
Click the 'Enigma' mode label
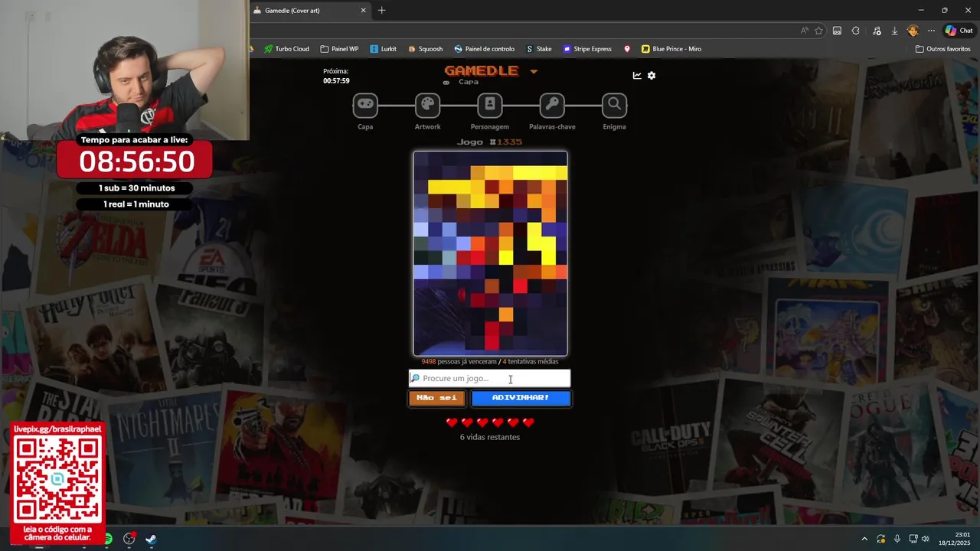614,127
